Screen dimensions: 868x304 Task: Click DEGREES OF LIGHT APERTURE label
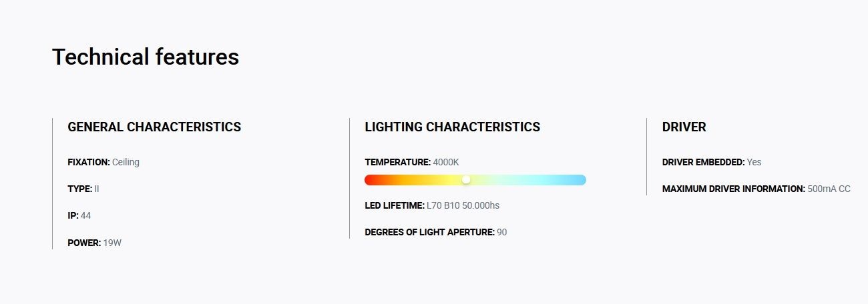[x=430, y=232]
